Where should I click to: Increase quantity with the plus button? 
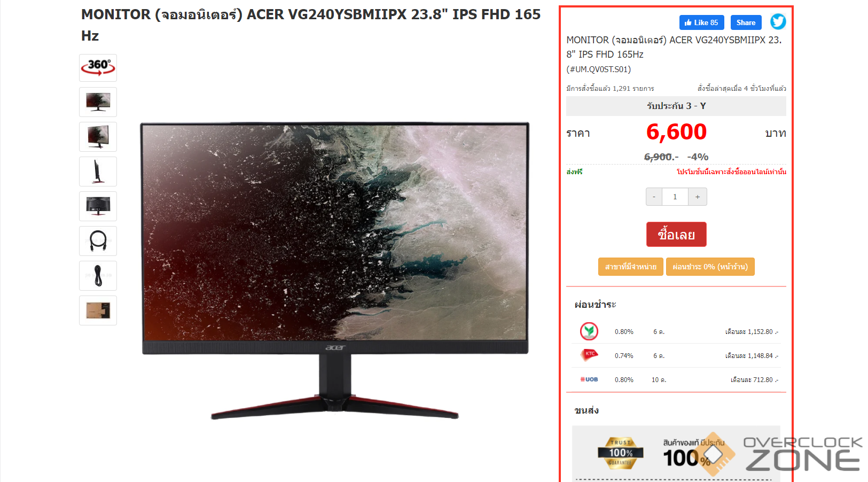[x=698, y=197]
